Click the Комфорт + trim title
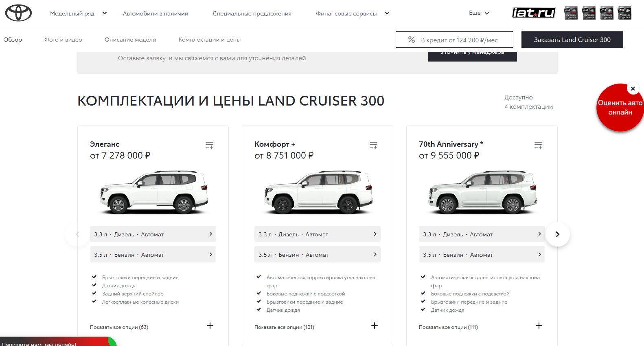Screen dimensions: 644x346 (x=275, y=144)
